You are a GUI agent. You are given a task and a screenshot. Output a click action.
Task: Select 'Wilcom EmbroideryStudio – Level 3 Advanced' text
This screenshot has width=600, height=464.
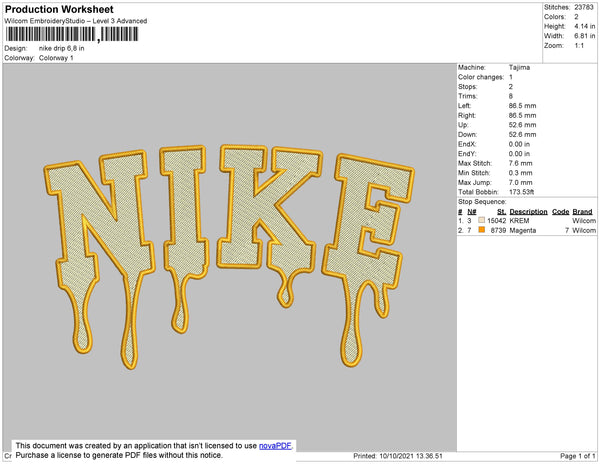[x=76, y=21]
